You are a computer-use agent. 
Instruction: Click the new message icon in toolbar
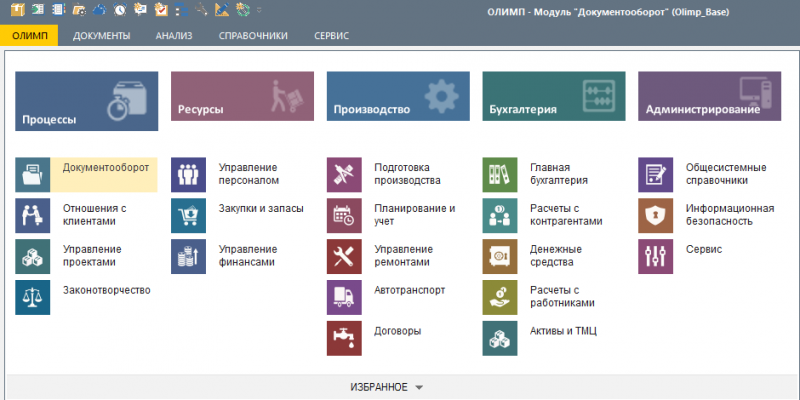(140, 9)
